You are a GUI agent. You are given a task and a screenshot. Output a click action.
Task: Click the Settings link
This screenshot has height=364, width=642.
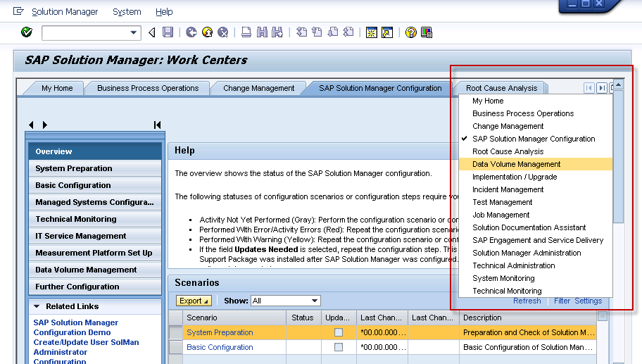click(x=588, y=301)
